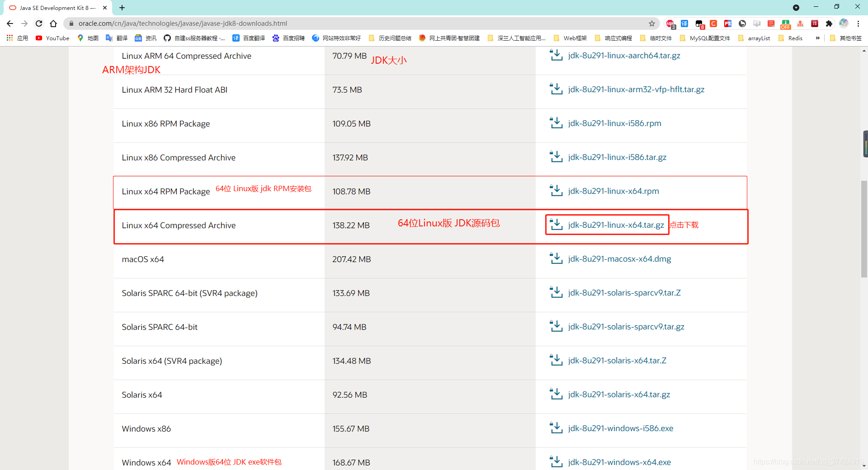
Task: Download jdk-8u291-windows-x64.exe link text
Action: [x=619, y=462]
